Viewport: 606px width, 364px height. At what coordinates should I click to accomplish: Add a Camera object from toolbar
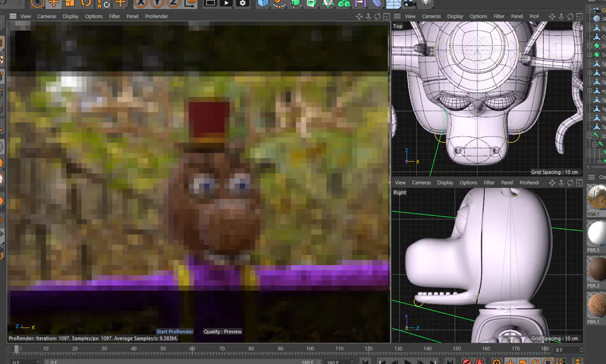(409, 3)
